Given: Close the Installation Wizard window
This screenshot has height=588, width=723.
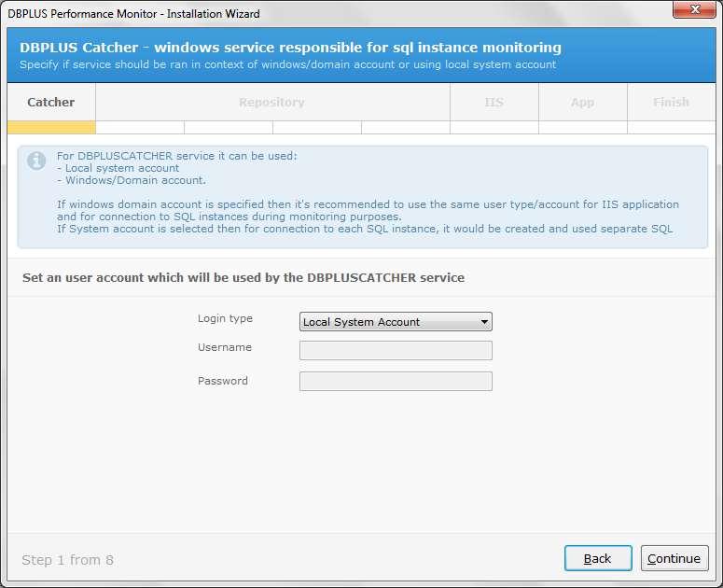Looking at the screenshot, I should point(694,9).
